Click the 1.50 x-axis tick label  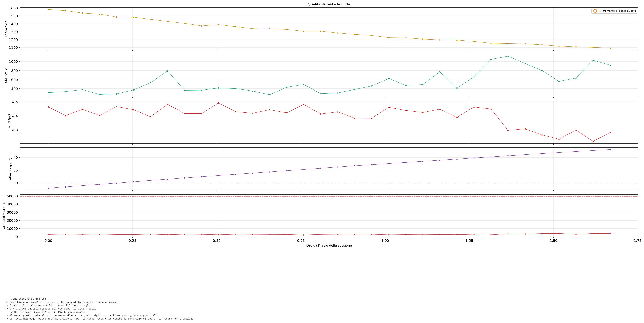(554, 241)
